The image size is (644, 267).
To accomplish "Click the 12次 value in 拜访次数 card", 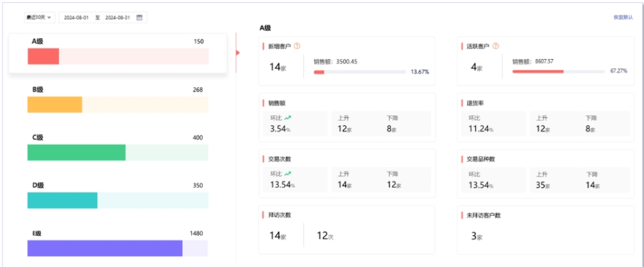I will (x=325, y=236).
